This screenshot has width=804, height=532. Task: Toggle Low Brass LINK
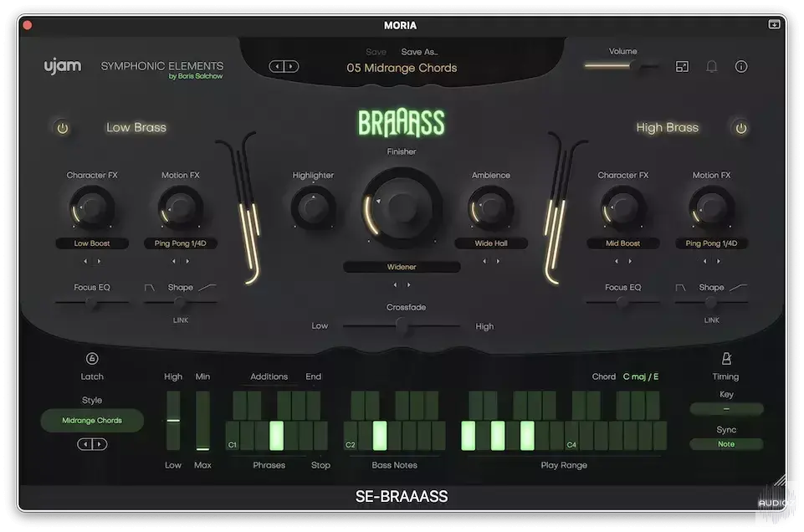(181, 320)
